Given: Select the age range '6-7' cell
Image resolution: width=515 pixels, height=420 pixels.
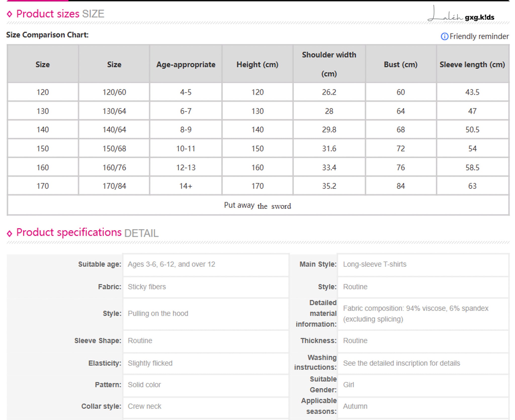Looking at the screenshot, I should click(186, 111).
